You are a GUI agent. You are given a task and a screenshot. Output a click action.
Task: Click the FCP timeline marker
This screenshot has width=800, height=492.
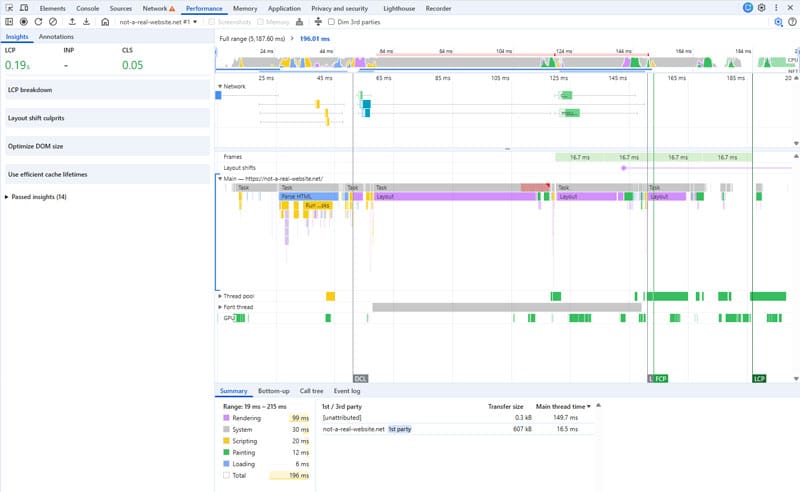[661, 379]
